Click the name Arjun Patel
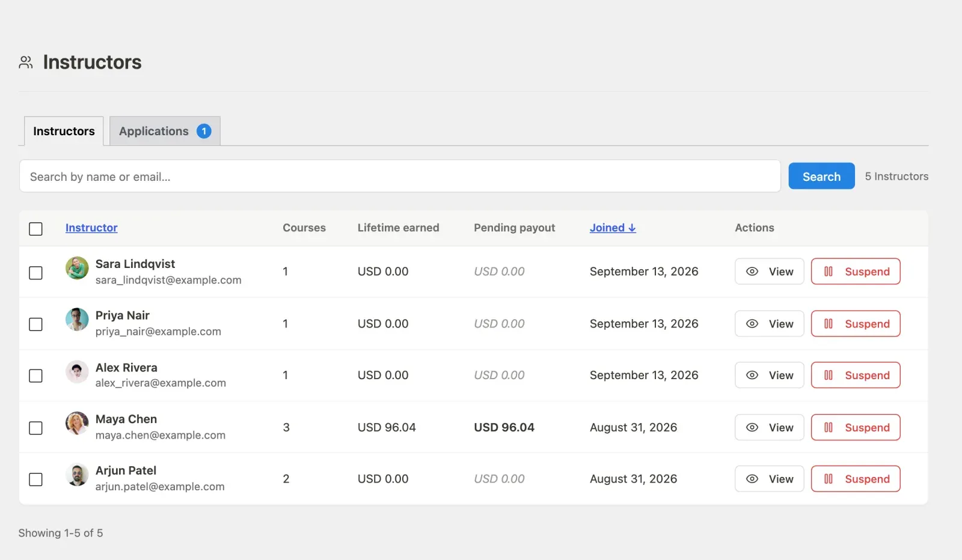Screen dimensions: 962x560 [x=126, y=470]
